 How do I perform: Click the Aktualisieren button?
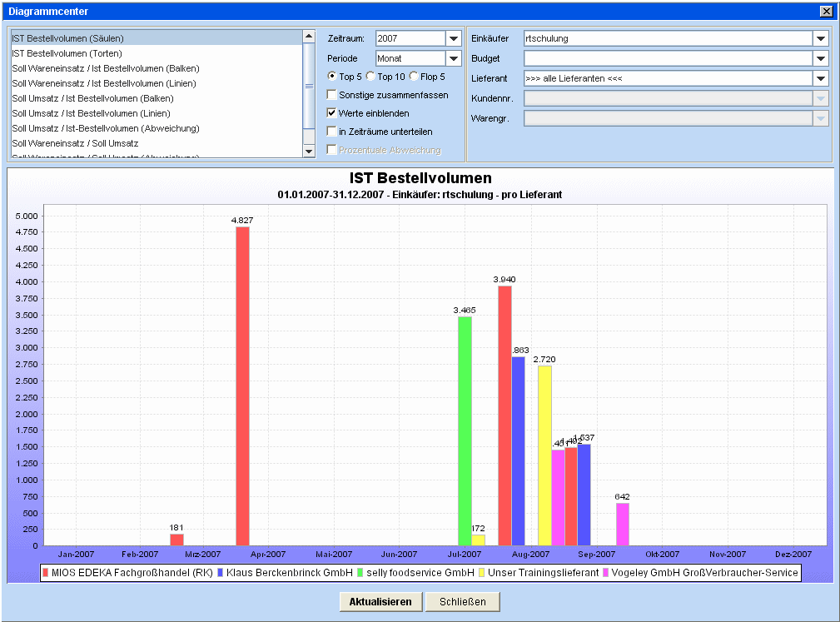coord(380,602)
